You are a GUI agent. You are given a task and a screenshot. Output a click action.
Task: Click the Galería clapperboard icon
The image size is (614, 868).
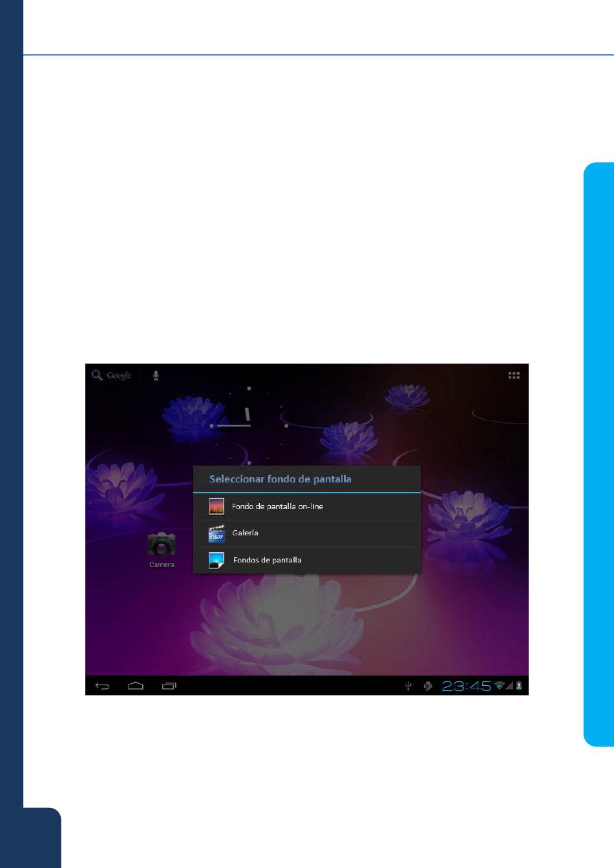coord(217,533)
